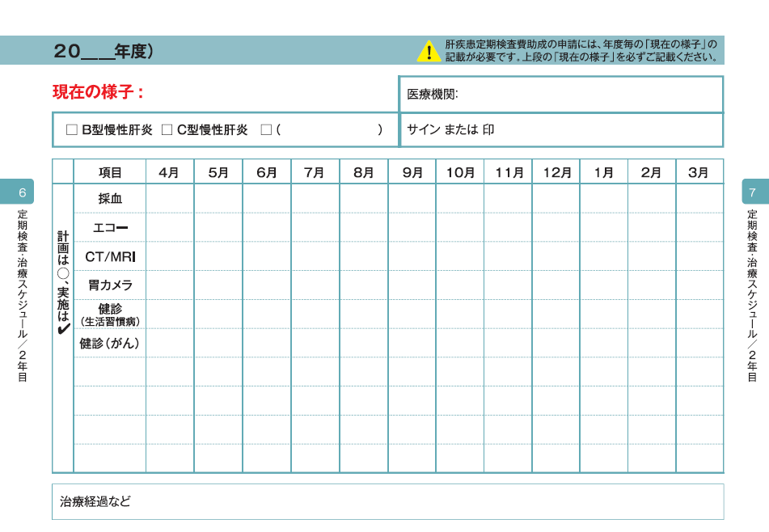Screen dimensions: 769x532
Task: Click the 11月 column header
Action: (x=509, y=172)
